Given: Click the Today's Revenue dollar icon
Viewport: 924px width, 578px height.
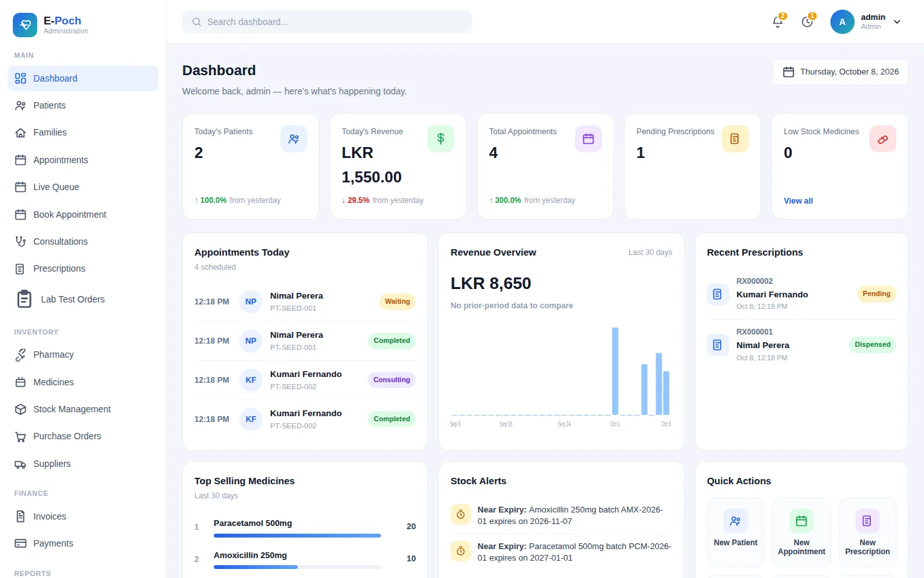Looking at the screenshot, I should click(x=441, y=139).
